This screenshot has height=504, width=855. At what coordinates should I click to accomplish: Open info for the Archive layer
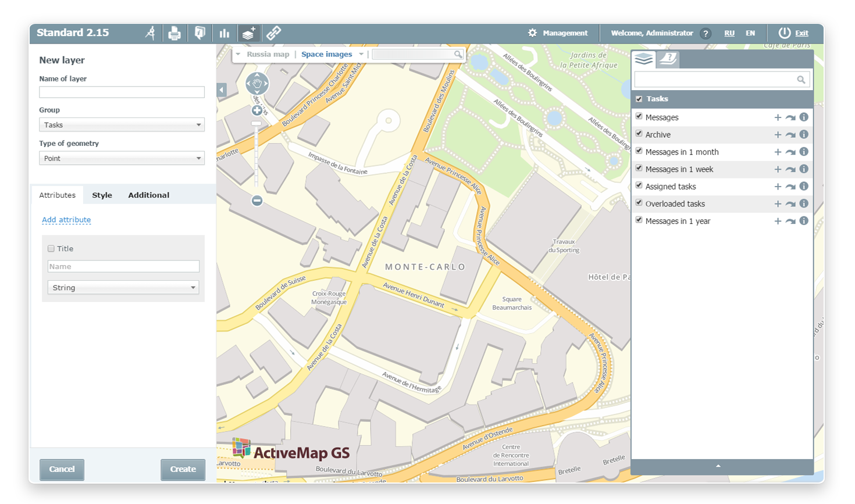coord(804,134)
